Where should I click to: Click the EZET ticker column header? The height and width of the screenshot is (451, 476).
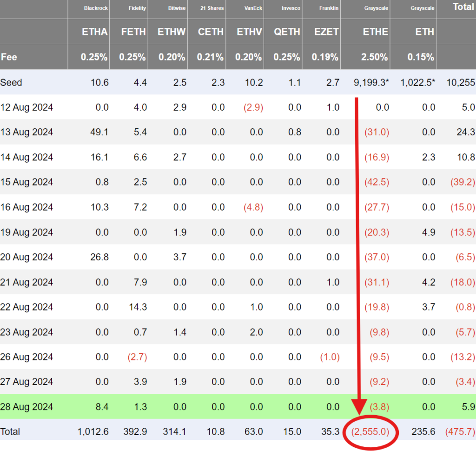click(326, 32)
